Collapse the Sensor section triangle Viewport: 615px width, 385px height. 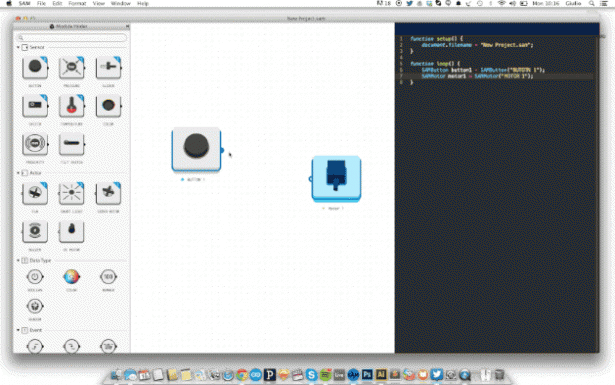[x=18, y=47]
